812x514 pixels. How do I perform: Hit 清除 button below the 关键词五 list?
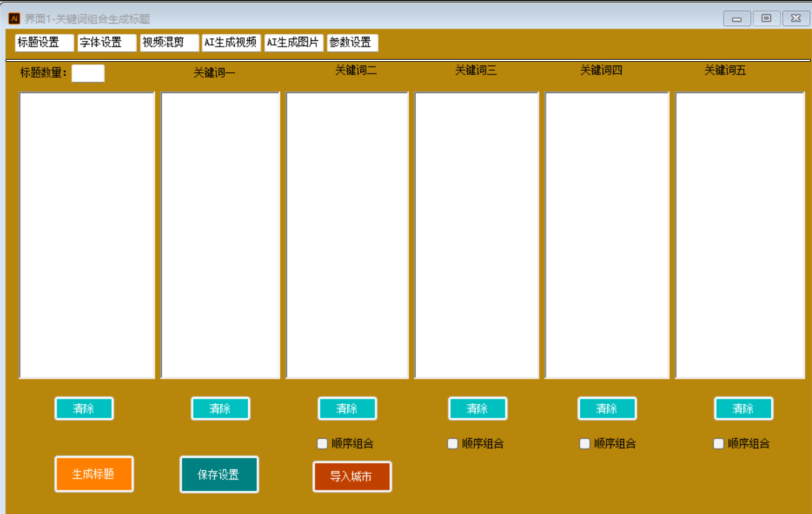point(743,408)
